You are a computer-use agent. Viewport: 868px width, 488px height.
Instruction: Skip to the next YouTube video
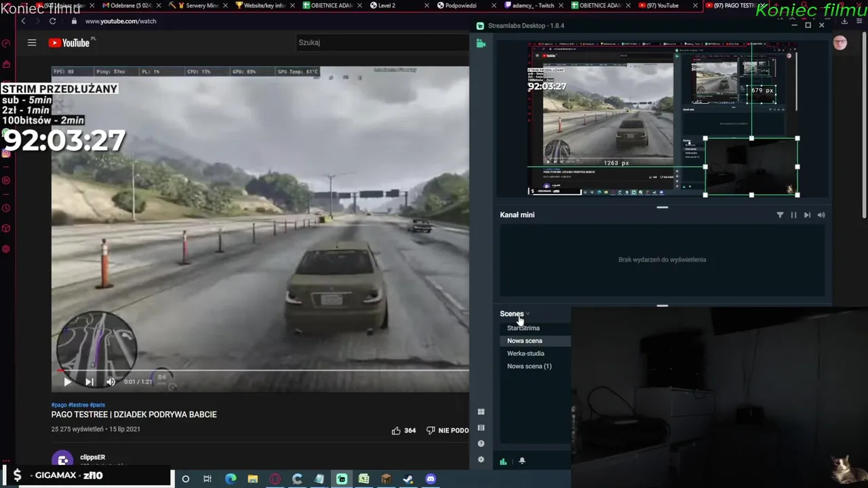pos(89,382)
